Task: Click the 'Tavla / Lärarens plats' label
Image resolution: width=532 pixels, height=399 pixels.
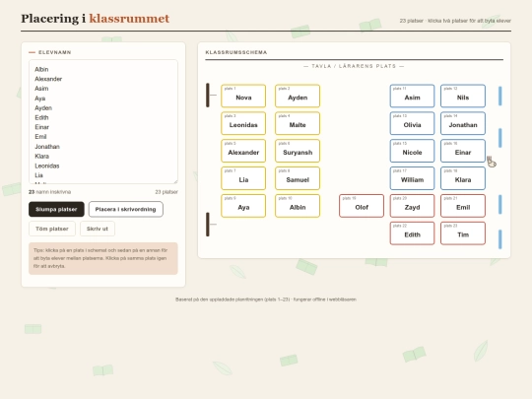Action: tap(354, 66)
